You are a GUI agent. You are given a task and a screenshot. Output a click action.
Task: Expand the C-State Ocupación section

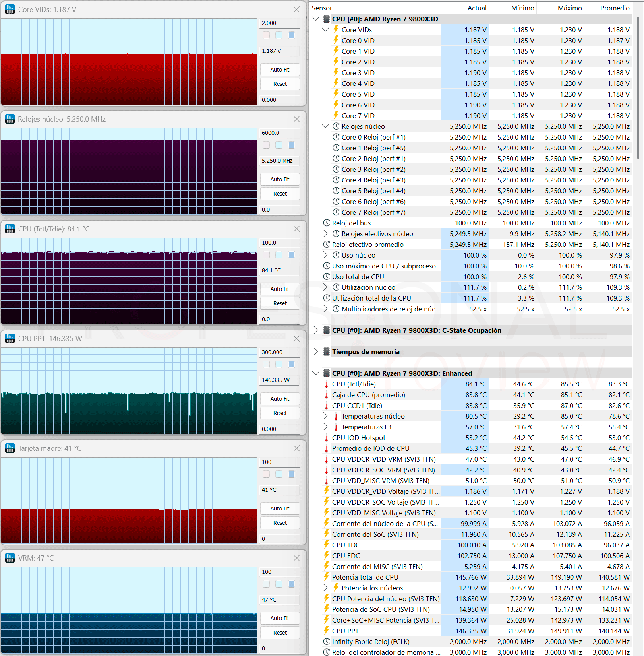click(316, 330)
